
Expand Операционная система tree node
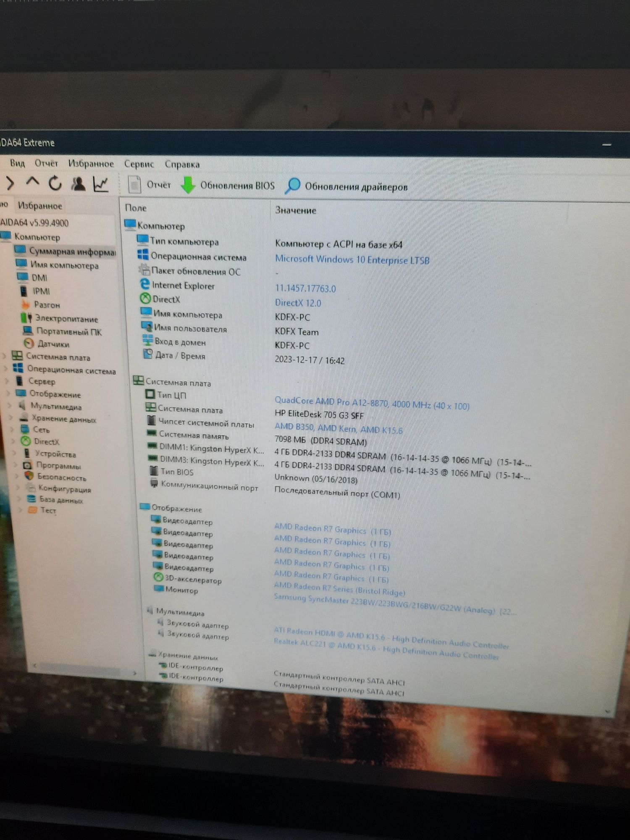click(5, 369)
